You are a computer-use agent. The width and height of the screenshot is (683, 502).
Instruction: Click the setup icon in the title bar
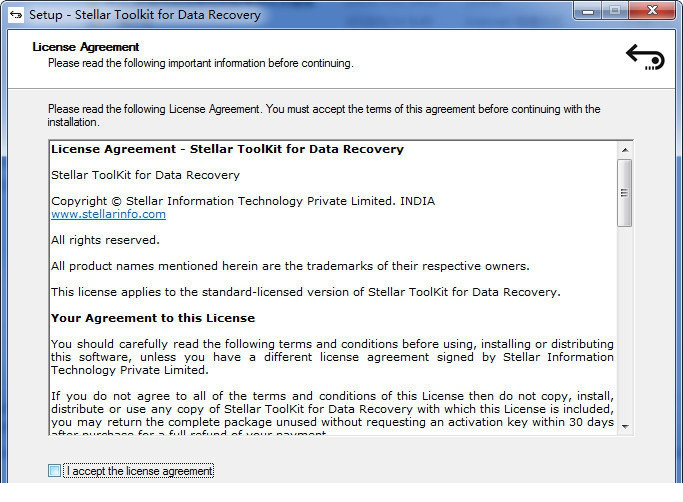[x=16, y=15]
